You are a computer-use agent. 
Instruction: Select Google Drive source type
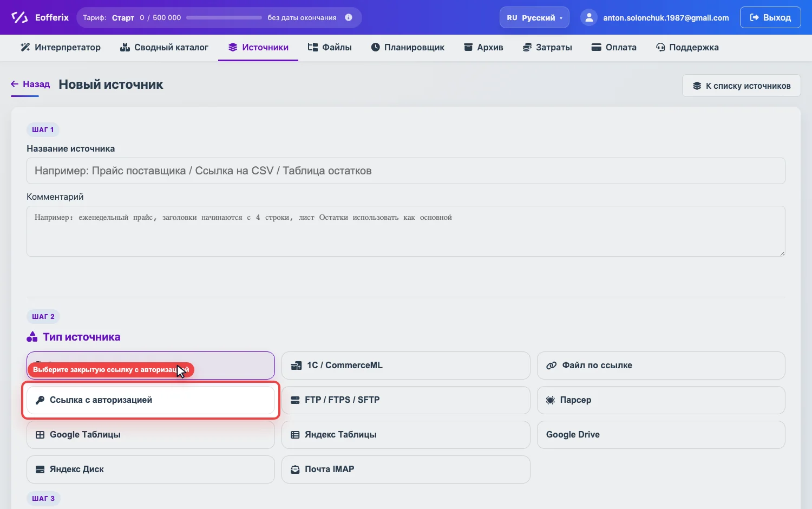coord(661,435)
